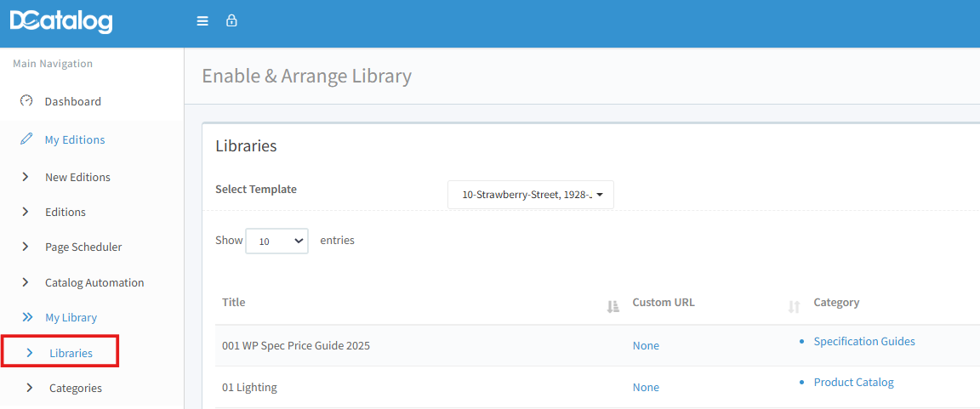
Task: Click the My Editions pencil icon
Action: [x=26, y=139]
